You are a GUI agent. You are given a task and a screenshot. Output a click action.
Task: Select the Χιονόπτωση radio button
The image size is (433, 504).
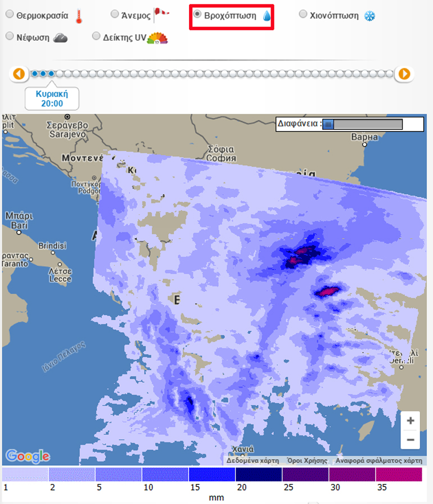click(x=303, y=15)
